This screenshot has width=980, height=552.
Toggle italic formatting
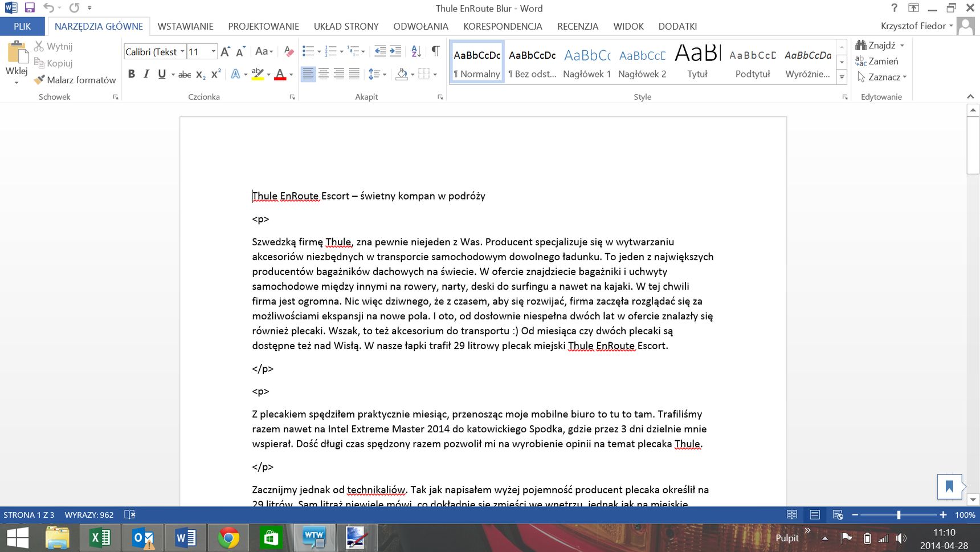146,74
